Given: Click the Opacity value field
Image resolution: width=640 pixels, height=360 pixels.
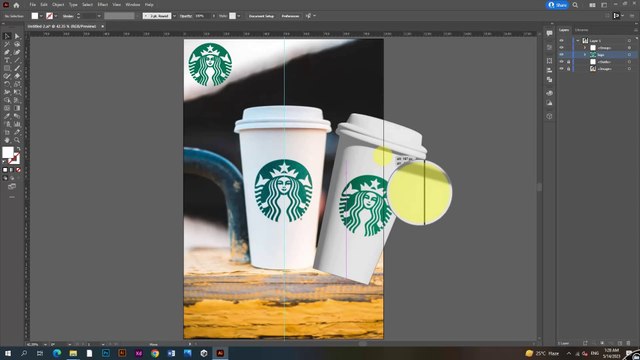Looking at the screenshot, I should [202, 16].
